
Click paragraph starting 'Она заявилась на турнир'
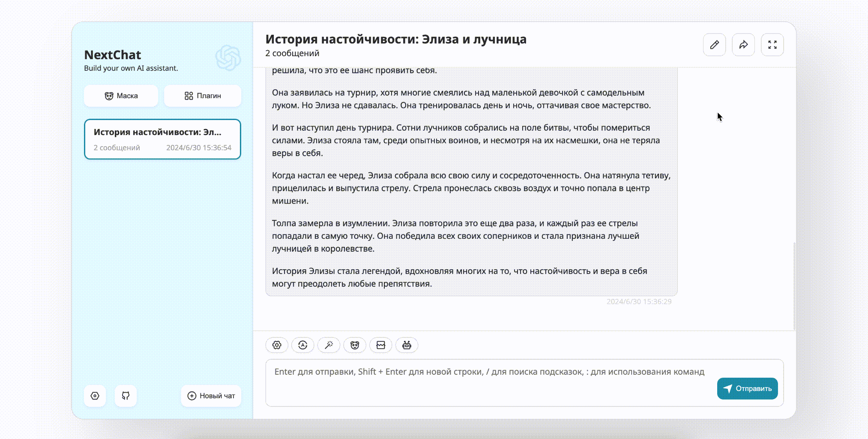[461, 99]
